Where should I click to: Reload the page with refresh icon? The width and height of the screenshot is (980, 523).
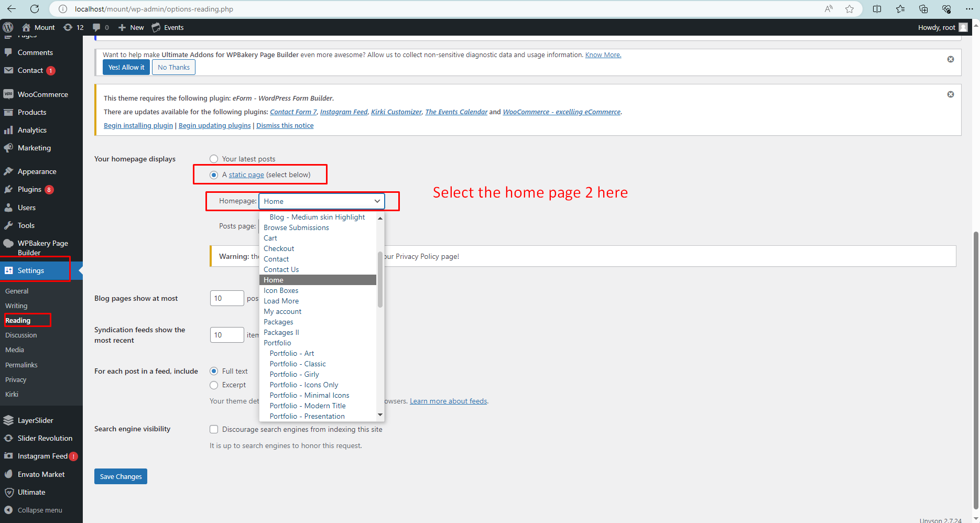pyautogui.click(x=35, y=9)
